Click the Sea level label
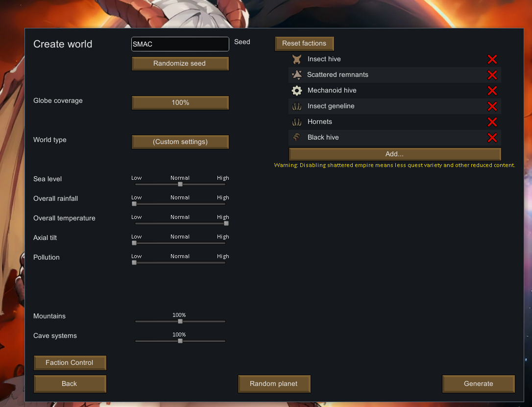 (48, 179)
